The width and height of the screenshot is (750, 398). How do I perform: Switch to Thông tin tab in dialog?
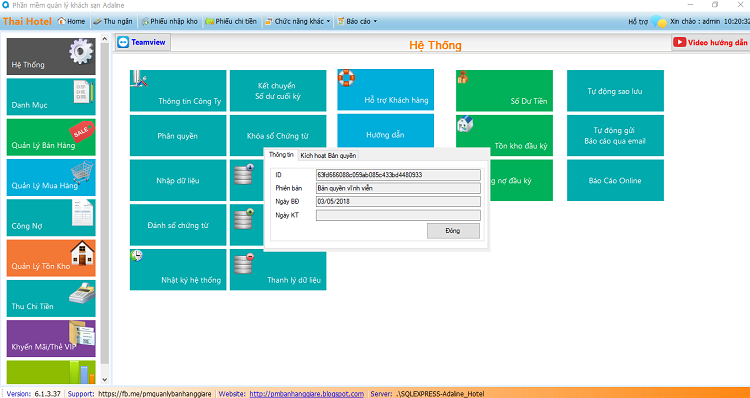tap(281, 155)
